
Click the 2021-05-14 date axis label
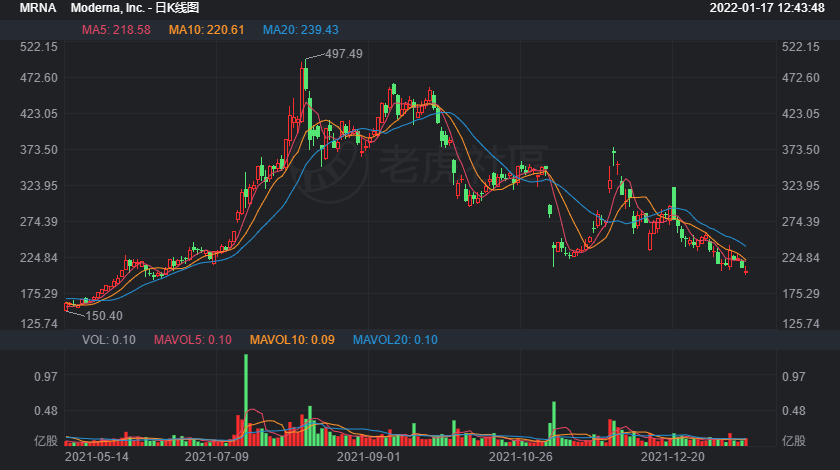click(96, 457)
